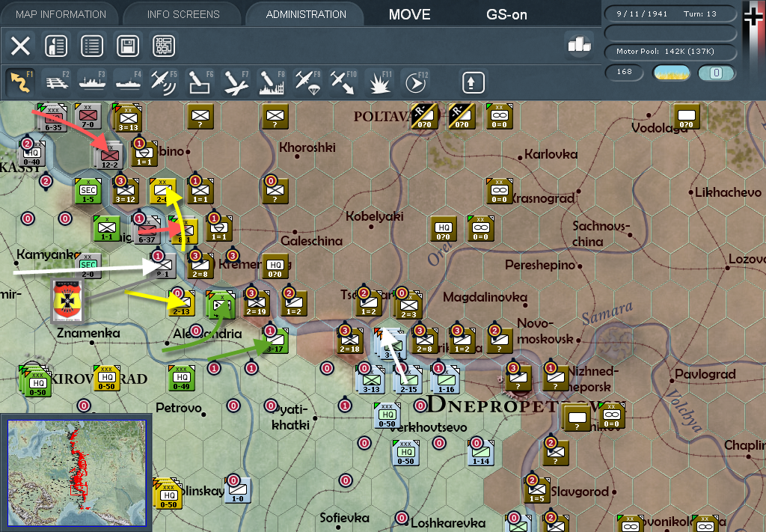Select the 6-37 gray unit counter

146,230
